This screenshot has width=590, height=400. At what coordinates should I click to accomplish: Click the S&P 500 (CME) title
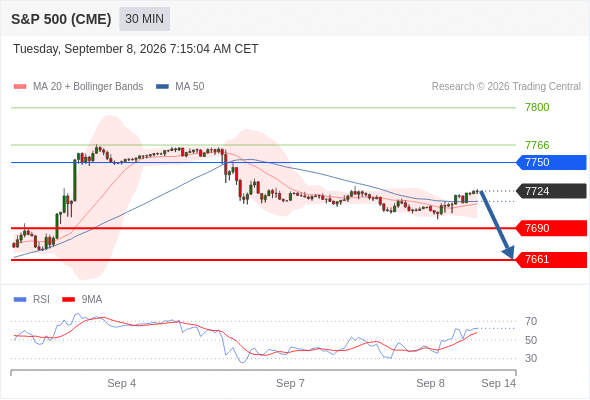click(61, 19)
